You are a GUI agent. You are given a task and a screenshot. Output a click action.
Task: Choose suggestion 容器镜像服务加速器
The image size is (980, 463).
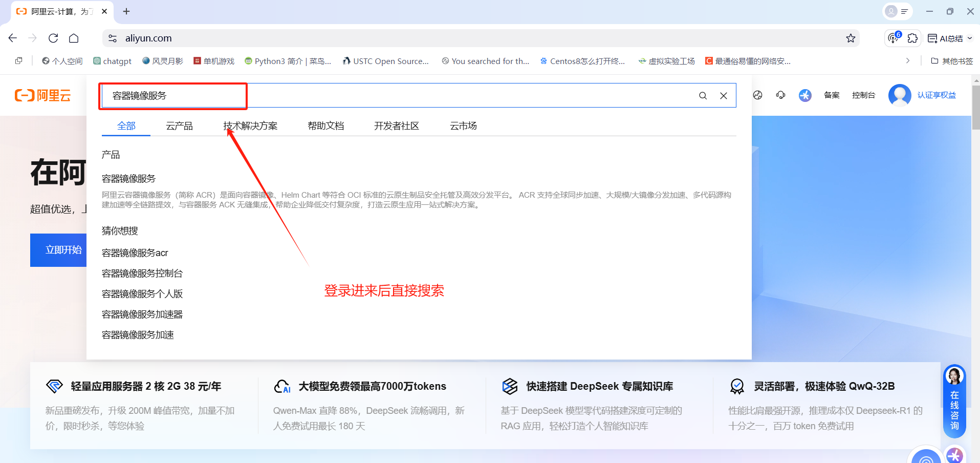coord(142,314)
